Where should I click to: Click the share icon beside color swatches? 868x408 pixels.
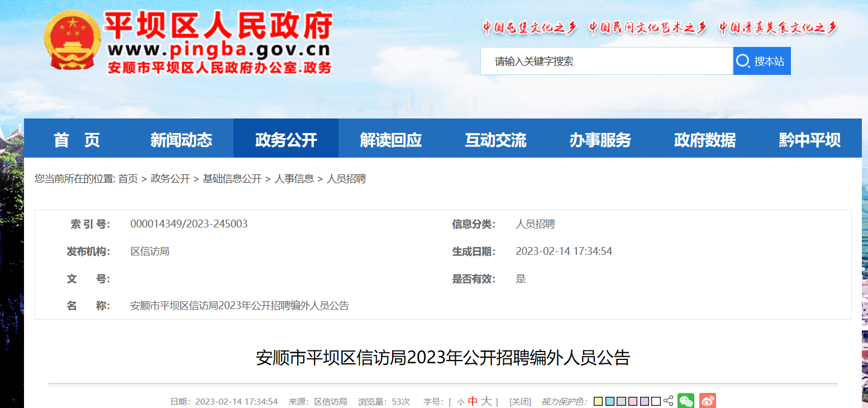[668, 401]
